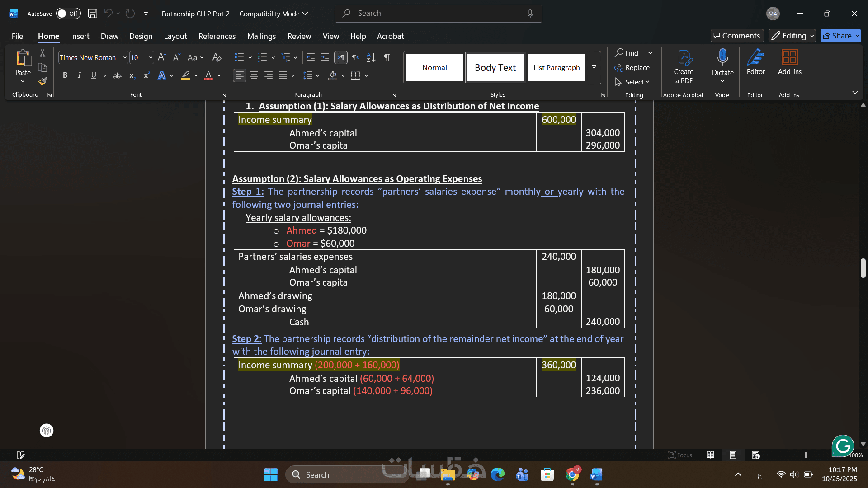Center align the paragraph text
This screenshot has width=868, height=488.
(x=254, y=75)
